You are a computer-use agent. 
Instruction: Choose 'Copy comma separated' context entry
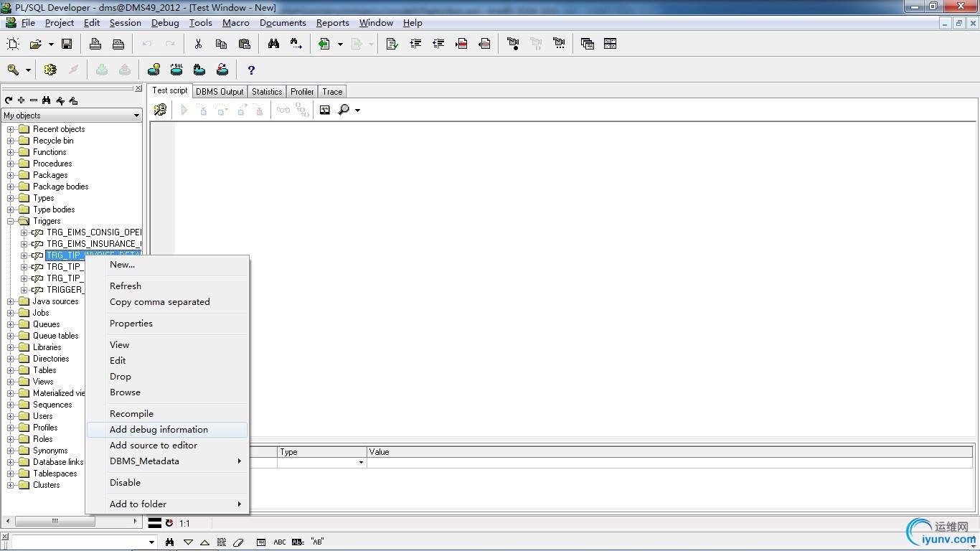(167, 302)
